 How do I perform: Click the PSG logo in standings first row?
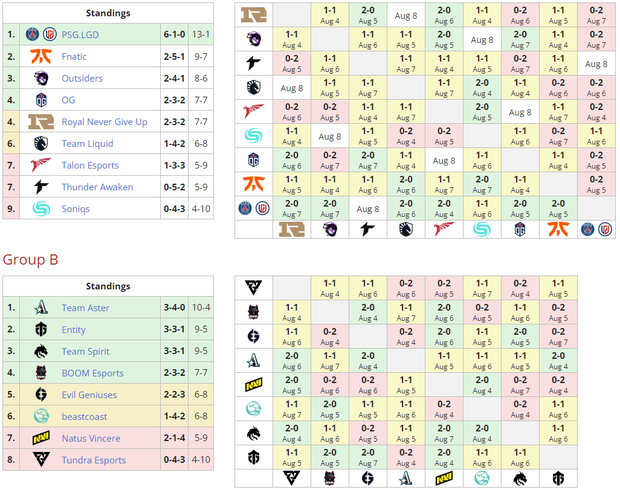(32, 35)
